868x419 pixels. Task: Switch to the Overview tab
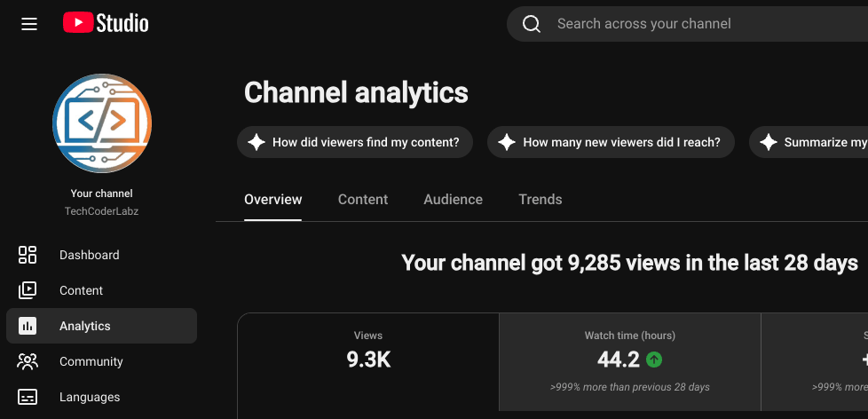(272, 199)
